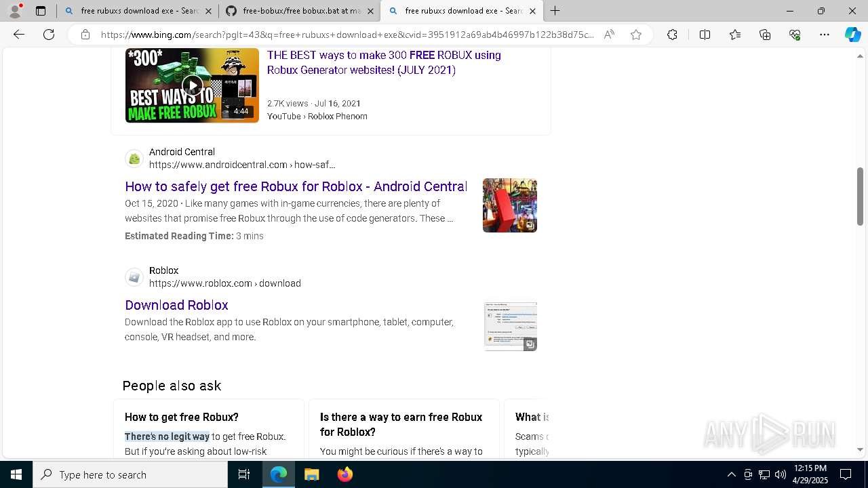The height and width of the screenshot is (488, 868).
Task: Open the network icon in the system tray
Action: tap(764, 474)
